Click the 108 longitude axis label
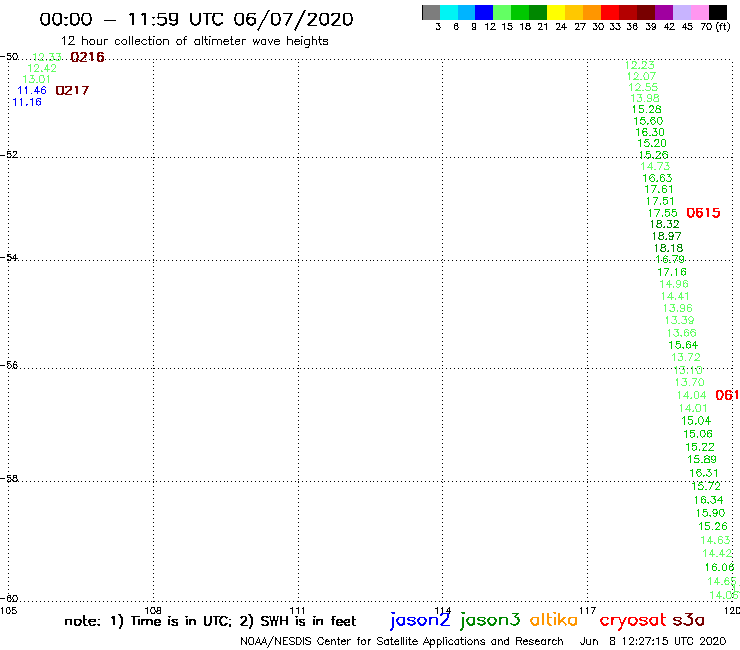This screenshot has width=740, height=650. pos(153,610)
